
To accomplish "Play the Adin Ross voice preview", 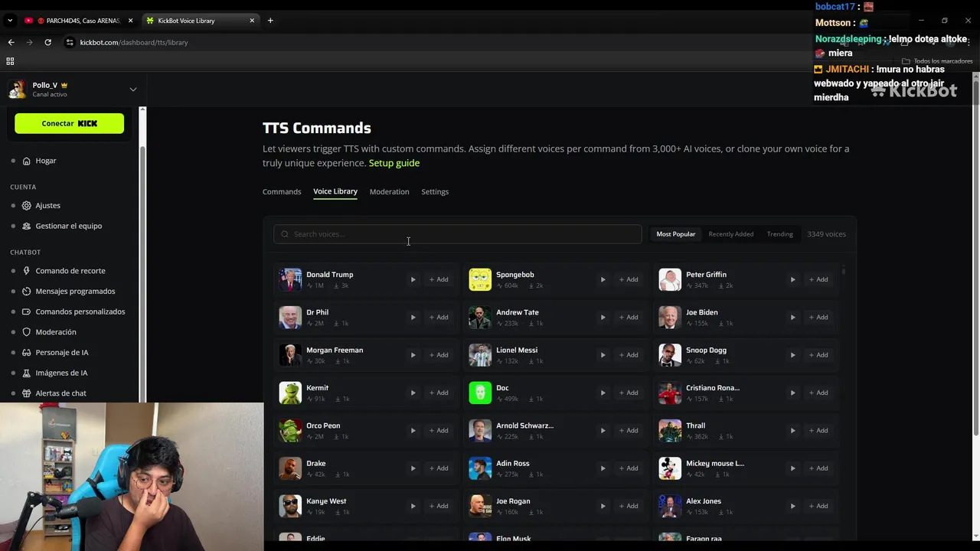I will 603,468.
